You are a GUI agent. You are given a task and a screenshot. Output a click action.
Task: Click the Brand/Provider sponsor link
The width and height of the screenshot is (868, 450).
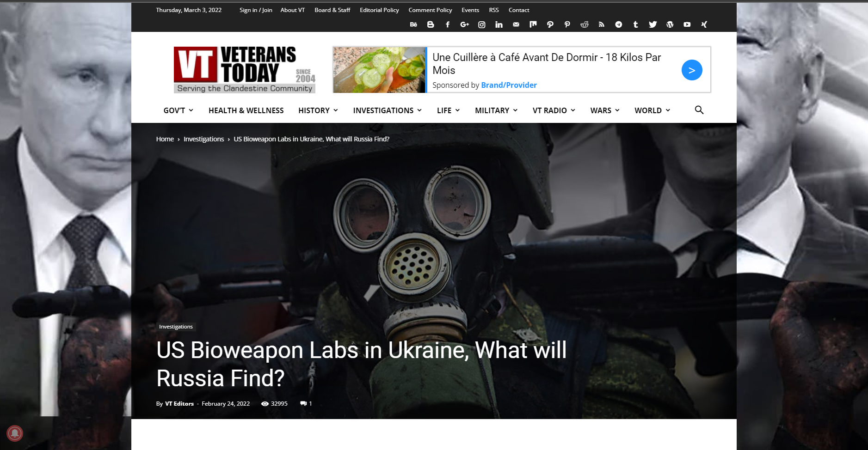(x=509, y=85)
